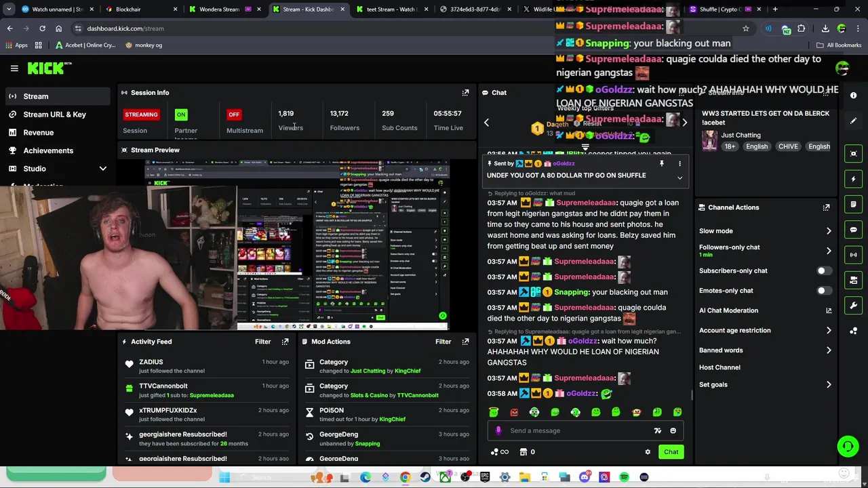
Task: Click the shop icon below the message box
Action: [524, 452]
